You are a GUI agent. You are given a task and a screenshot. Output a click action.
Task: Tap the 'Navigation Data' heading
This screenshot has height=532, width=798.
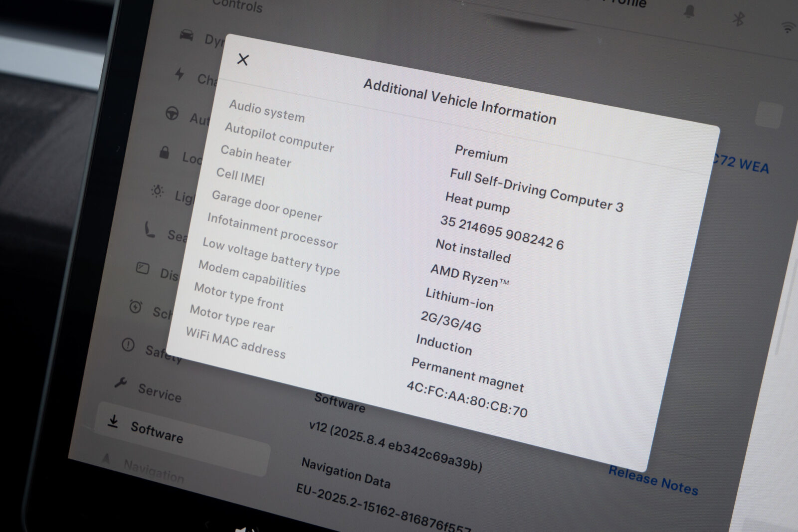coord(346,473)
